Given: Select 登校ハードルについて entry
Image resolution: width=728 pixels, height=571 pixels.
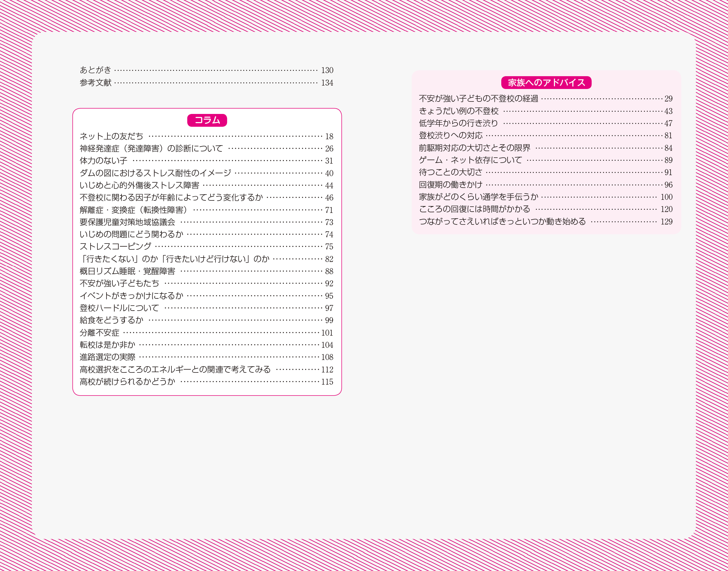Looking at the screenshot, I should click(x=206, y=308).
